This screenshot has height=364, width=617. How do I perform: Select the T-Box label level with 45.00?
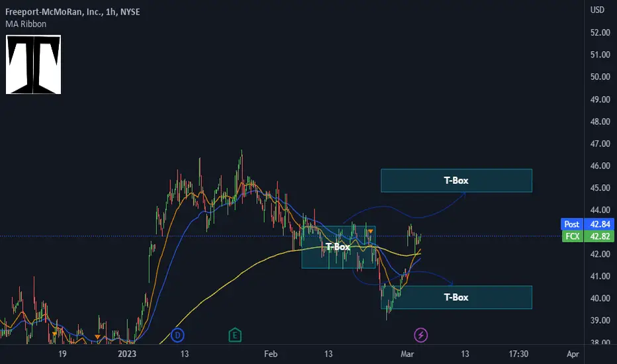[x=456, y=181]
